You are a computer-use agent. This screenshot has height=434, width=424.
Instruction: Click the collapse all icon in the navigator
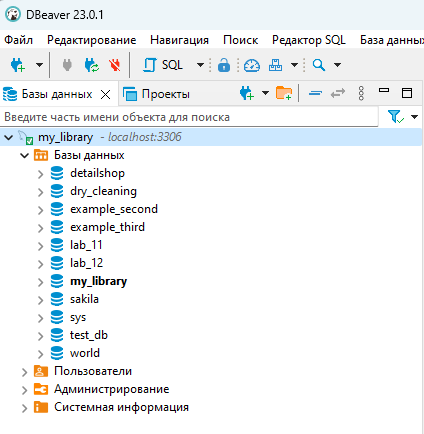click(x=315, y=93)
